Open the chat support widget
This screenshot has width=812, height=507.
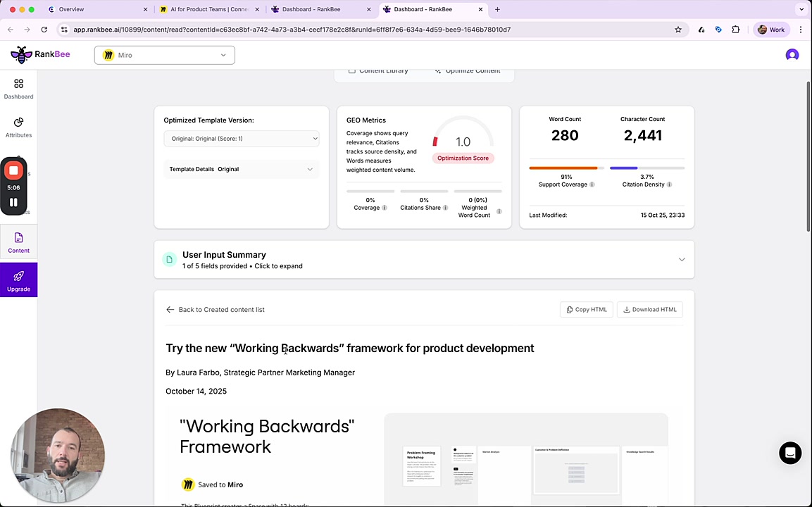[790, 453]
